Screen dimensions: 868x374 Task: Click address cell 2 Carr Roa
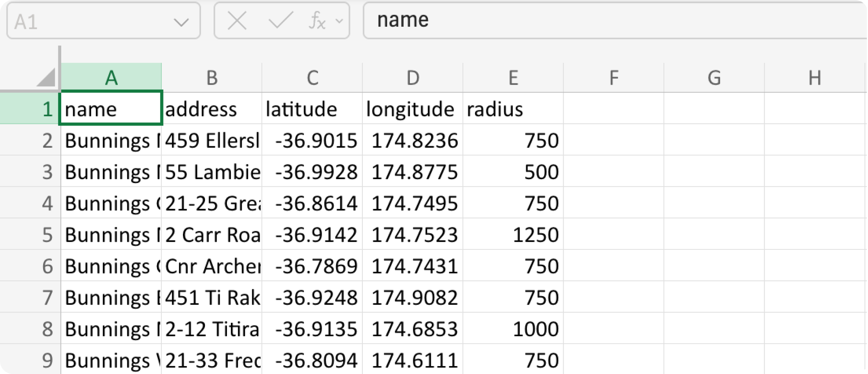tap(212, 234)
